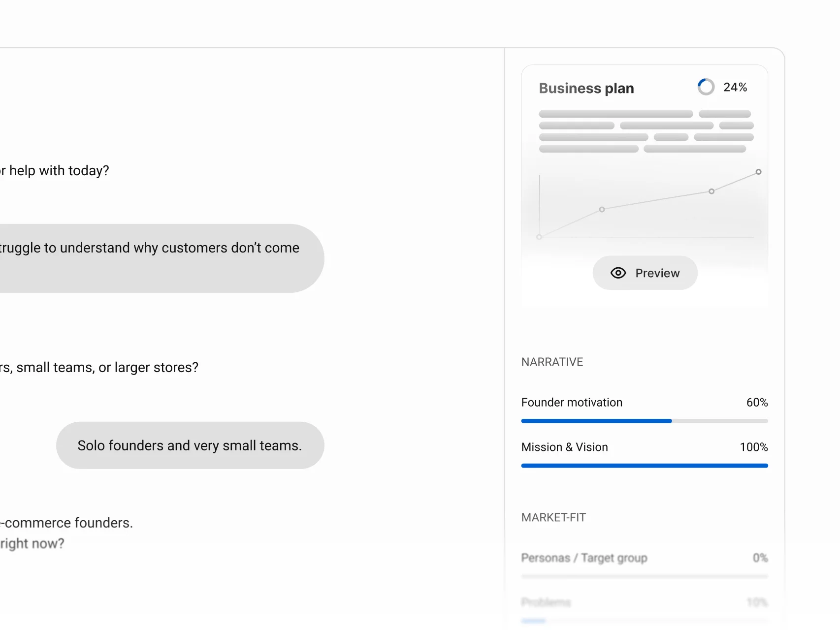Viewport: 840px width, 630px height.
Task: Select the NARRATIVE section header
Action: [552, 362]
